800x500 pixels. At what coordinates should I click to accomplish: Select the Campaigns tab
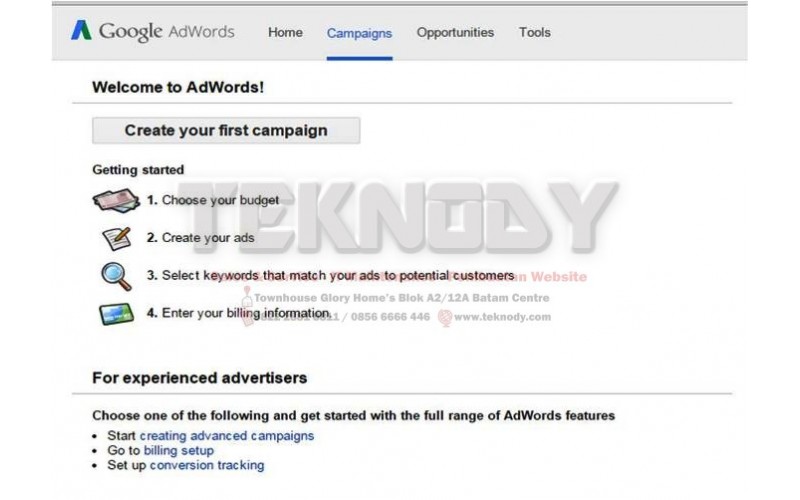coord(359,33)
